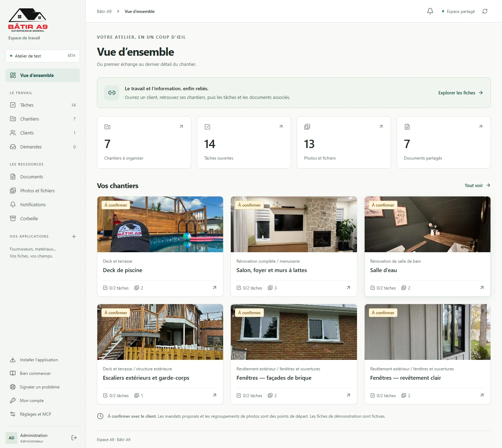Click the refresh sync icon in the top bar

(x=485, y=11)
